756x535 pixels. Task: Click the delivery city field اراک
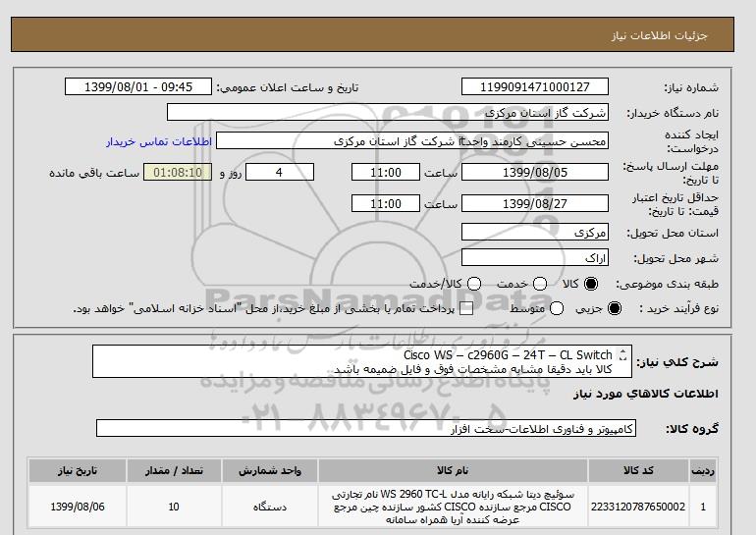coord(535,257)
